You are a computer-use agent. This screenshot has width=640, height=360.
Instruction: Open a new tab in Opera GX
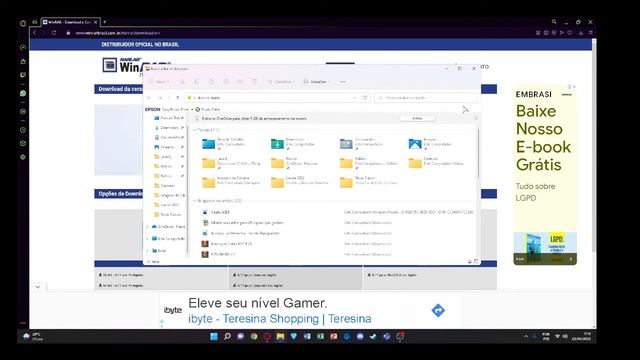[105, 22]
